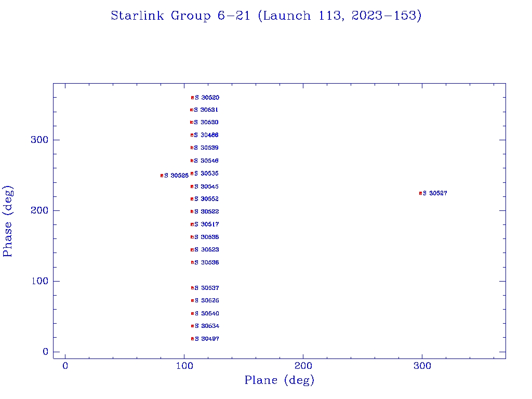Click the 'Phase (deg)' vertical axis title

click(x=7, y=221)
